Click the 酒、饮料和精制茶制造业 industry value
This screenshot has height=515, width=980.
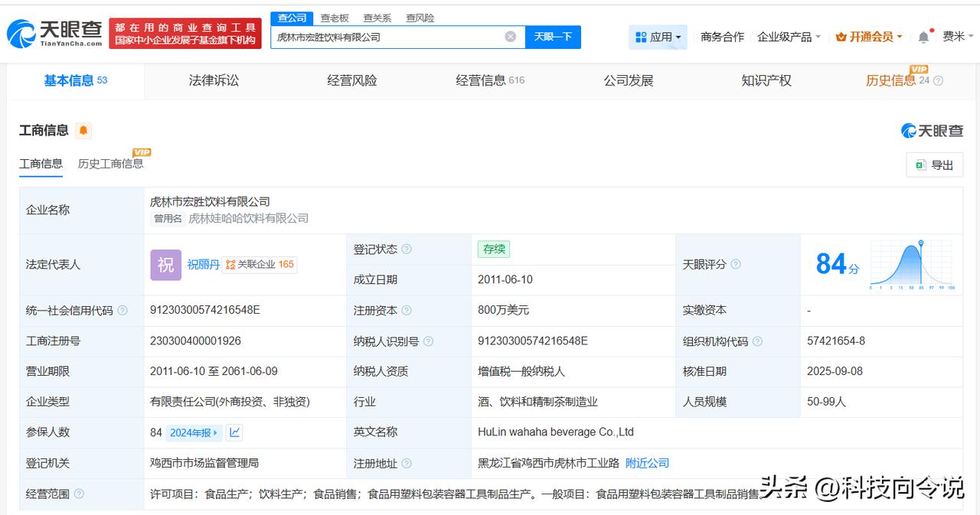(x=537, y=402)
